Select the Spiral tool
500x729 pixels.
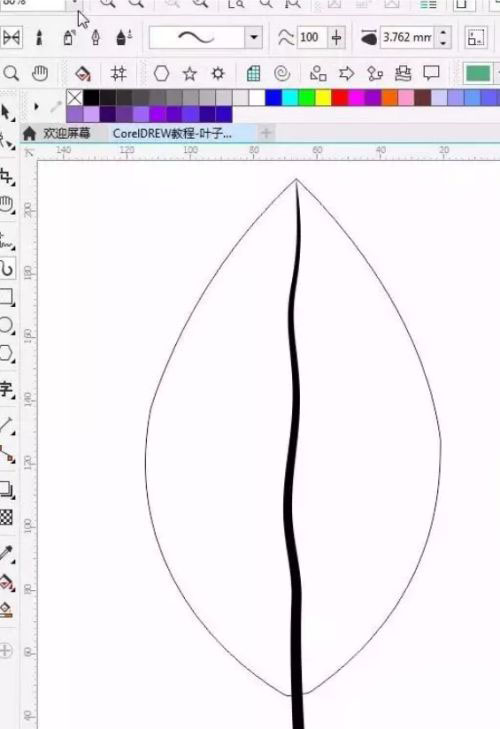click(282, 73)
